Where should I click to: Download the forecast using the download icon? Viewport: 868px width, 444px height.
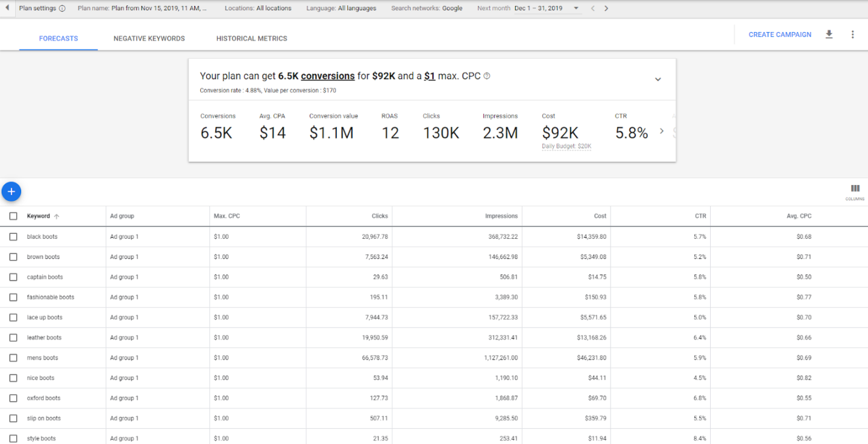tap(829, 34)
